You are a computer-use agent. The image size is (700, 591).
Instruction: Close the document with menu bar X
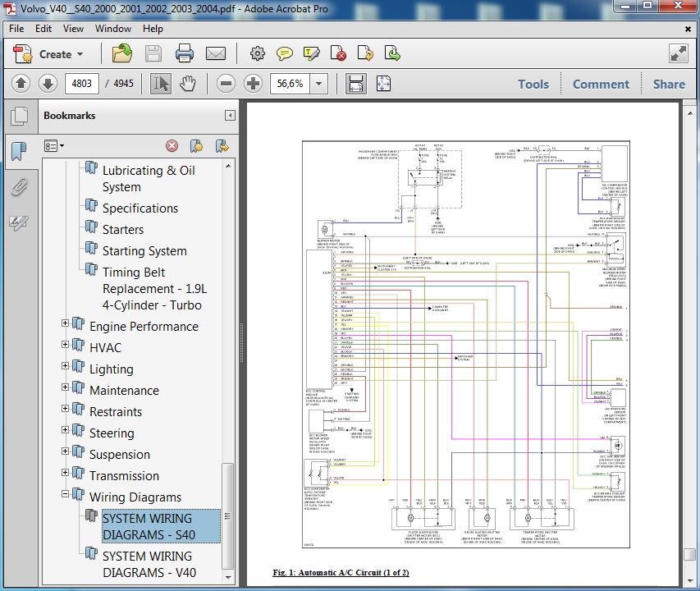[688, 29]
